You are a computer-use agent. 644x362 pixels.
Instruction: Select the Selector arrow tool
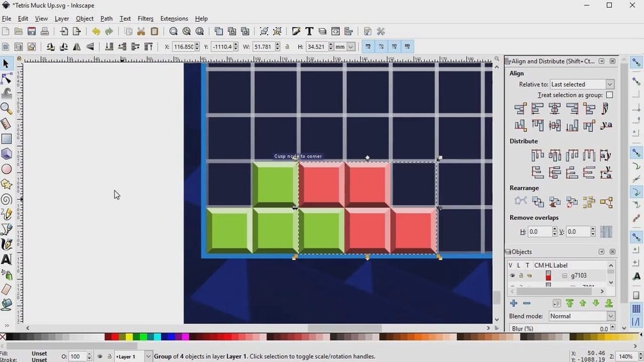(x=6, y=63)
